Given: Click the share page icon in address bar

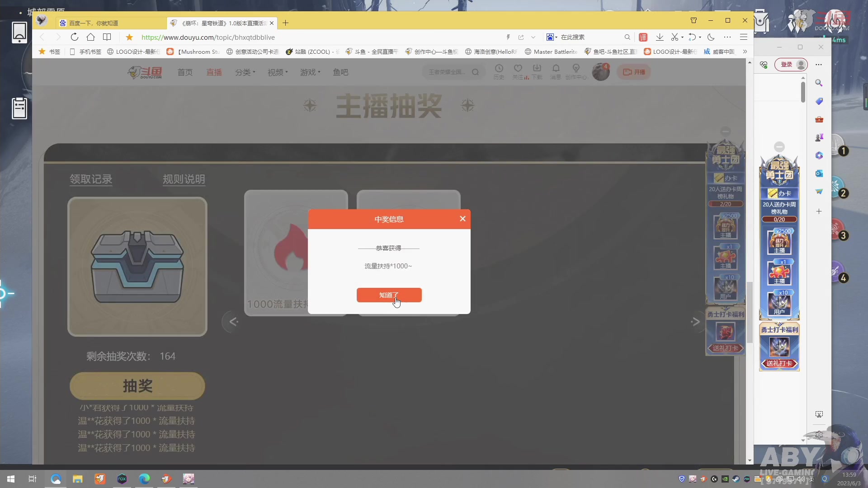Looking at the screenshot, I should [x=521, y=37].
